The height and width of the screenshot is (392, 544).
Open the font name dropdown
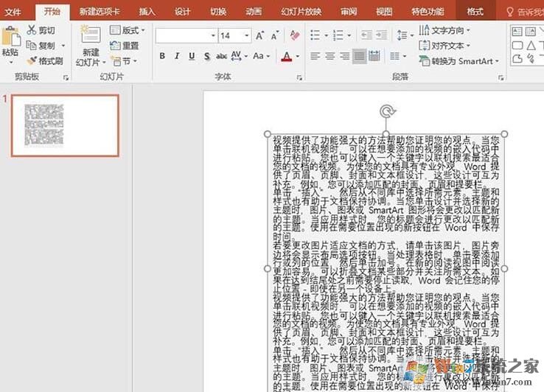click(213, 35)
